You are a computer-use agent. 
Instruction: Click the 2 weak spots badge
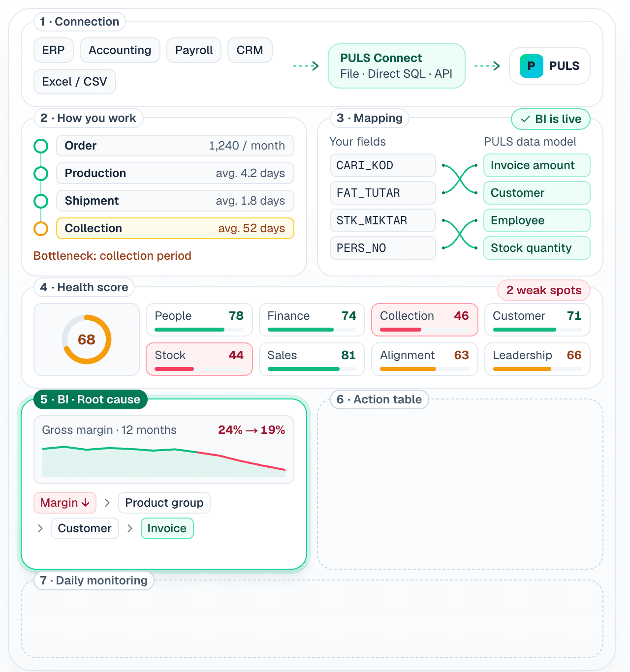544,290
